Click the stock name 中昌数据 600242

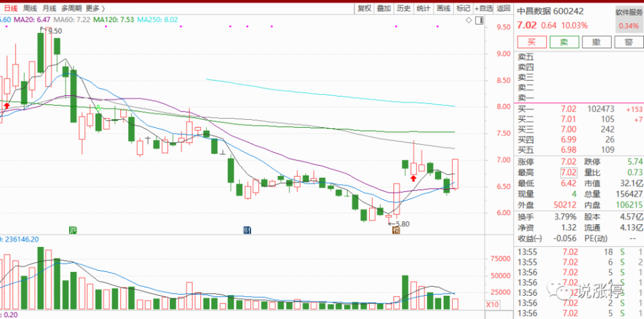click(550, 12)
